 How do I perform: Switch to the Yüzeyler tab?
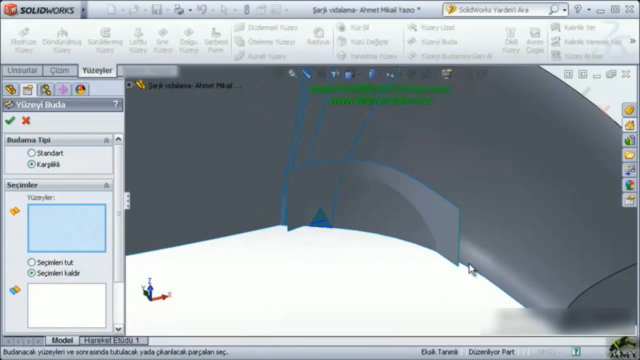(97, 70)
